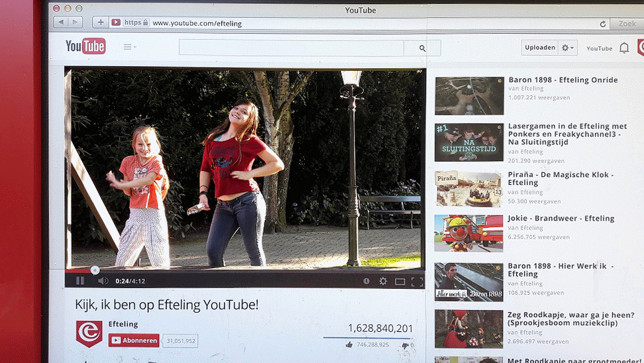Click Baron 1898 - Efteling Onride title
This screenshot has height=363, width=644.
pyautogui.click(x=563, y=80)
